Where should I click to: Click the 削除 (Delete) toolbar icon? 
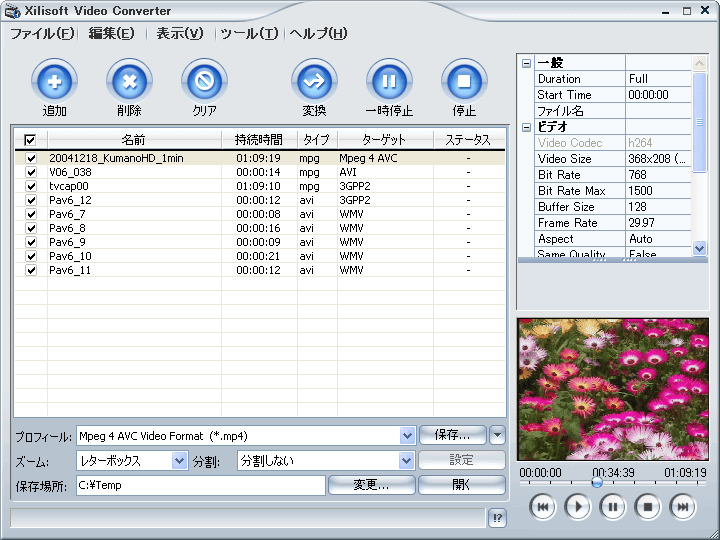pos(129,81)
